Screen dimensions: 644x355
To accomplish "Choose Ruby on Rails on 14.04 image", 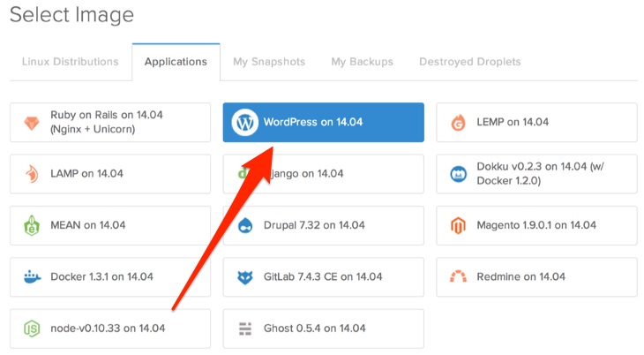I will (110, 122).
